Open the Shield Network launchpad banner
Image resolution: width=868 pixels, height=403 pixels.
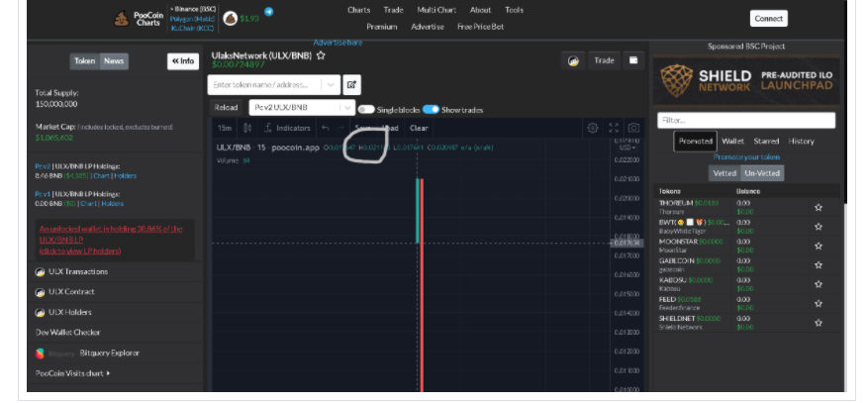coord(746,81)
